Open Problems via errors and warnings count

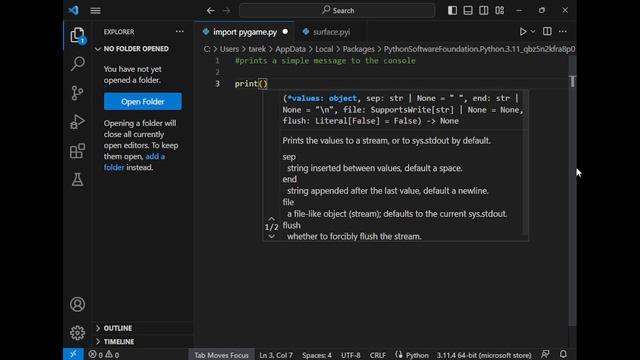click(104, 355)
